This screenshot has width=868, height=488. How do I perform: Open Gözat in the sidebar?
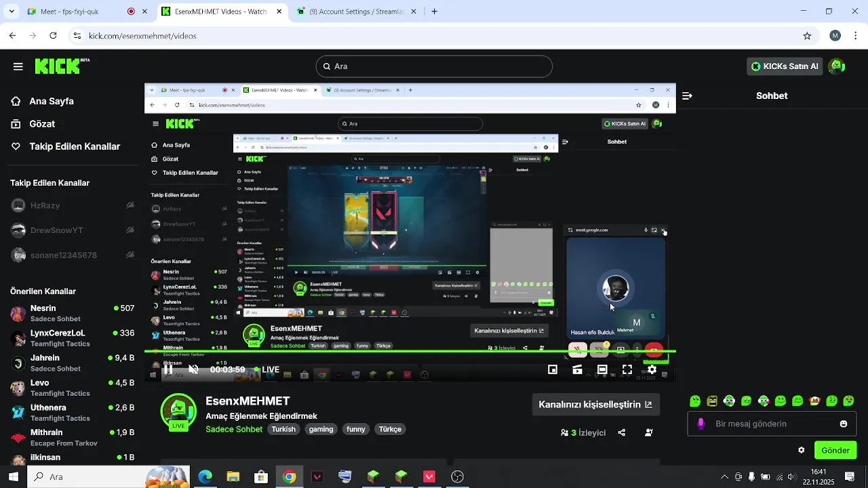42,124
